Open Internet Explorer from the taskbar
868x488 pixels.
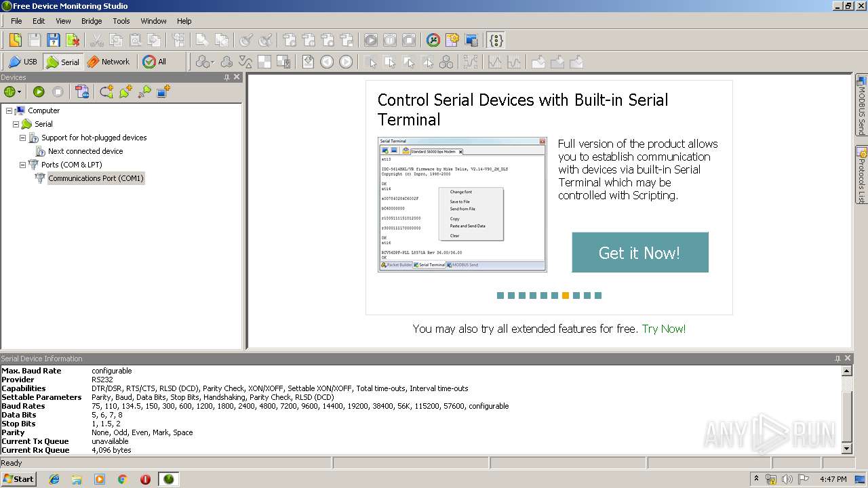54,479
